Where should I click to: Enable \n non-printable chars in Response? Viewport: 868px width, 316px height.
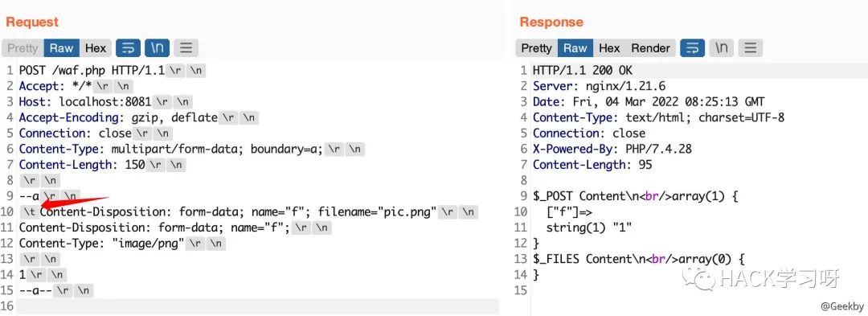coord(721,48)
